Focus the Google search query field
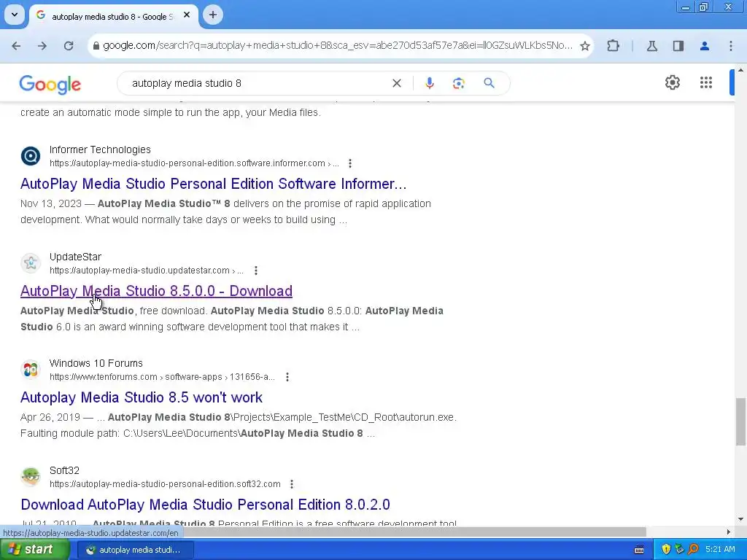The height and width of the screenshot is (560, 747). (258, 83)
